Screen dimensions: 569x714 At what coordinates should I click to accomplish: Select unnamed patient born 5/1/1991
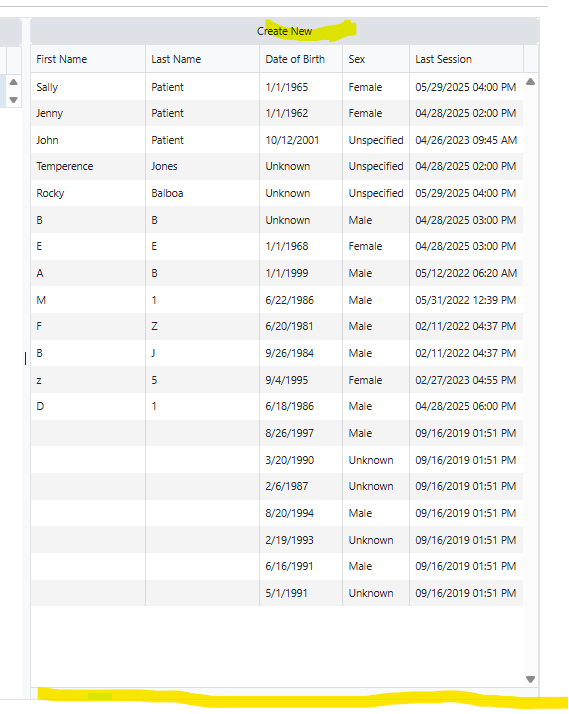pos(277,593)
